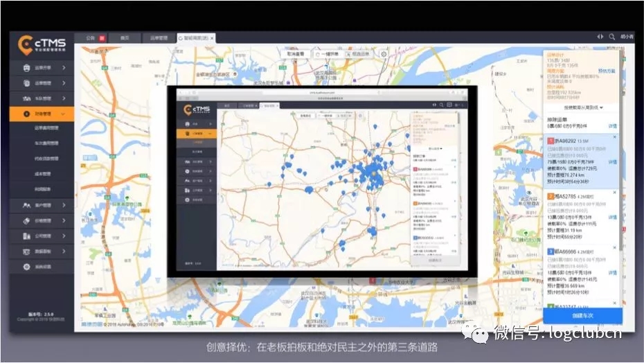The image size is (644, 363).
Task: Click the 系统设置 gear icon in sidebar
Action: click(26, 267)
